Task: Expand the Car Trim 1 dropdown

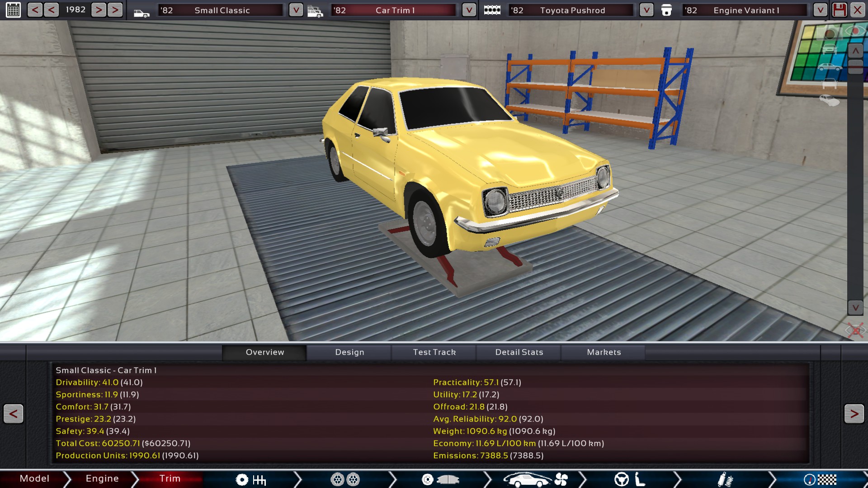Action: point(469,10)
